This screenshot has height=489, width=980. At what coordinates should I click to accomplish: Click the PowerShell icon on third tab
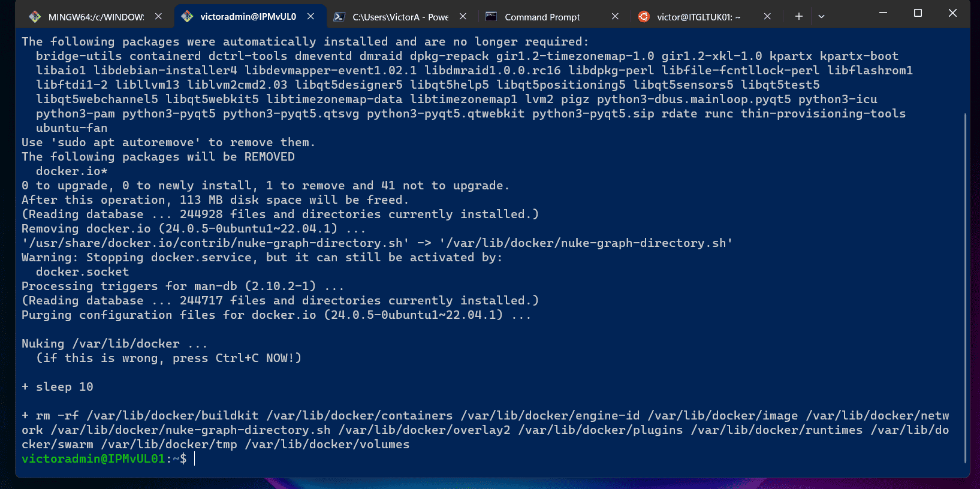click(x=339, y=17)
